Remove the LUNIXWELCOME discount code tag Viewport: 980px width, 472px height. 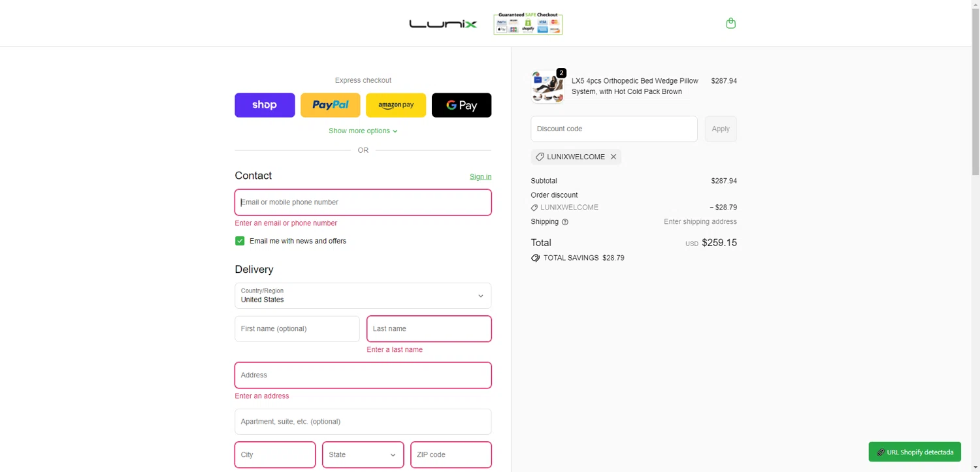[613, 157]
